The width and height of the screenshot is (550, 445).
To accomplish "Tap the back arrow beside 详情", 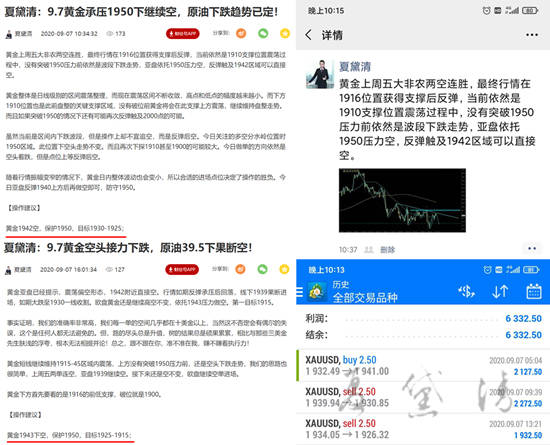I will pyautogui.click(x=308, y=35).
